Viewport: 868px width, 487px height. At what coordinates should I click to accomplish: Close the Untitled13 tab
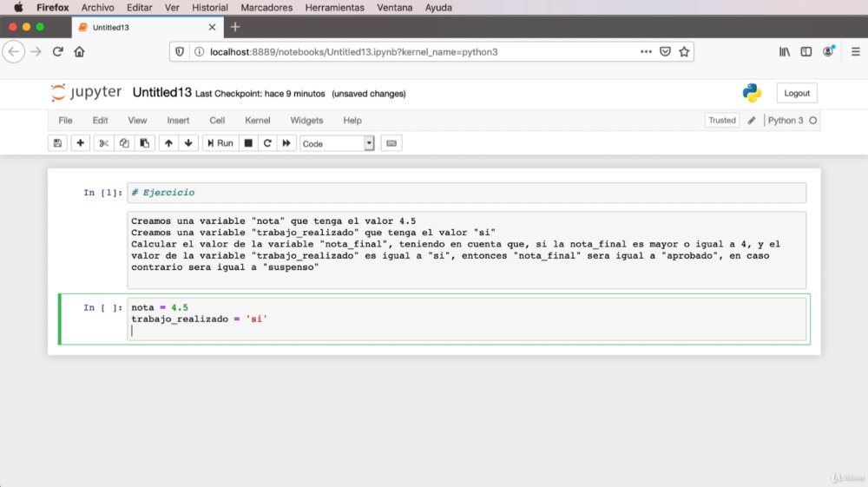pyautogui.click(x=212, y=27)
